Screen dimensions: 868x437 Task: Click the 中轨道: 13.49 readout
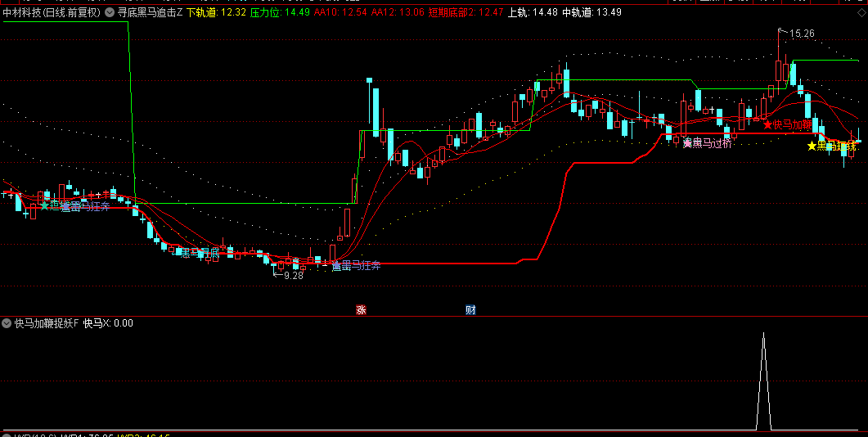click(591, 12)
